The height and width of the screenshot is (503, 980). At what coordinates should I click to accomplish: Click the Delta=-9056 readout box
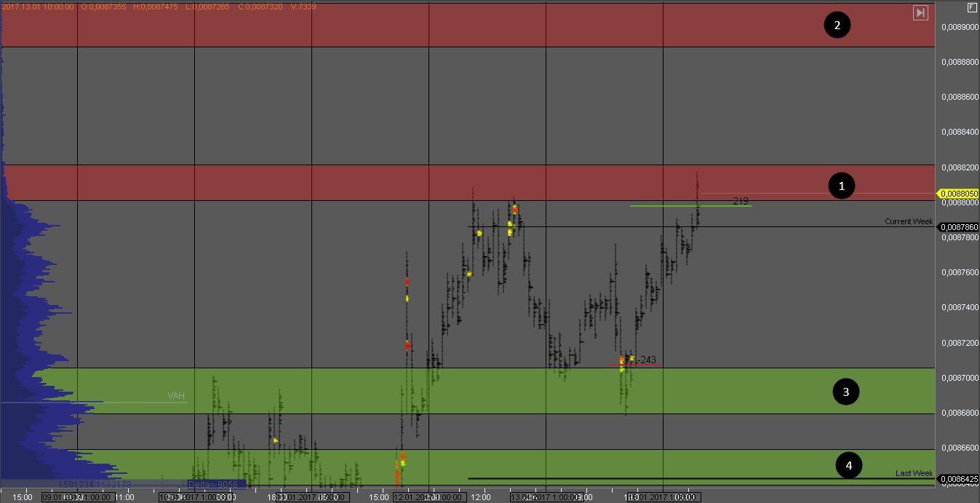(216, 484)
